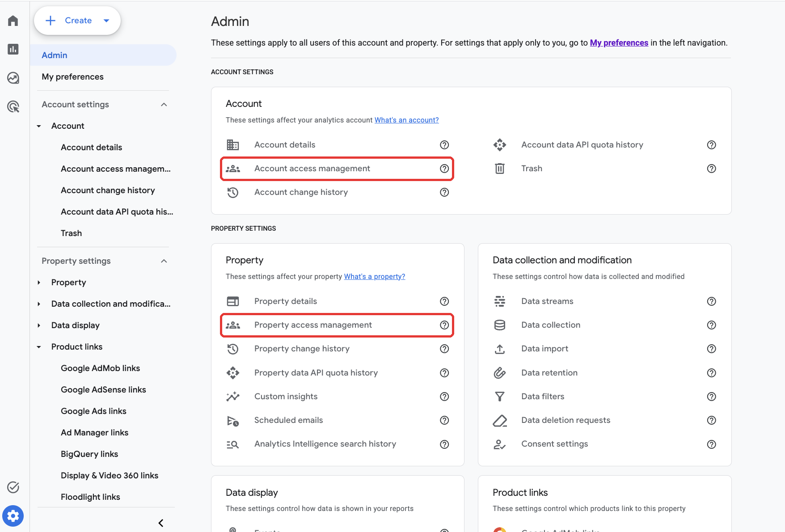Open Account change history in sidebar
Viewport: 785px width, 532px height.
pos(108,190)
